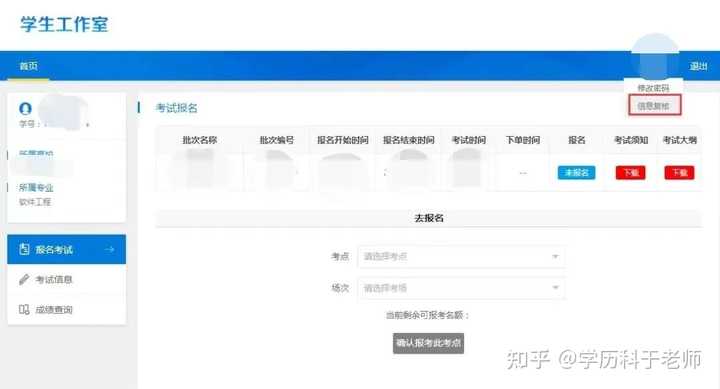The width and height of the screenshot is (720, 389).
Task: Click the 所属专业 label in profile card
Action: (x=36, y=188)
